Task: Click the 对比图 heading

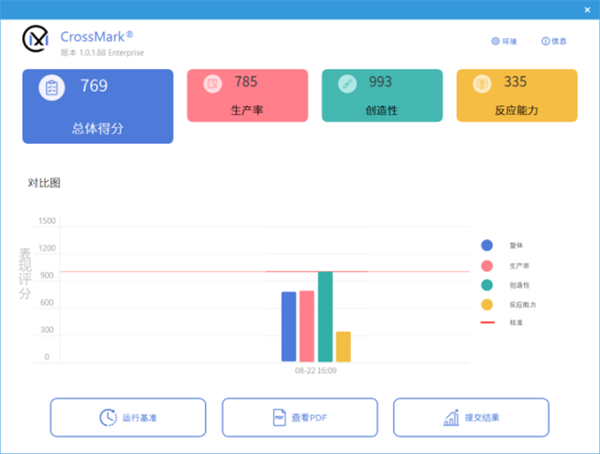Action: (x=44, y=183)
